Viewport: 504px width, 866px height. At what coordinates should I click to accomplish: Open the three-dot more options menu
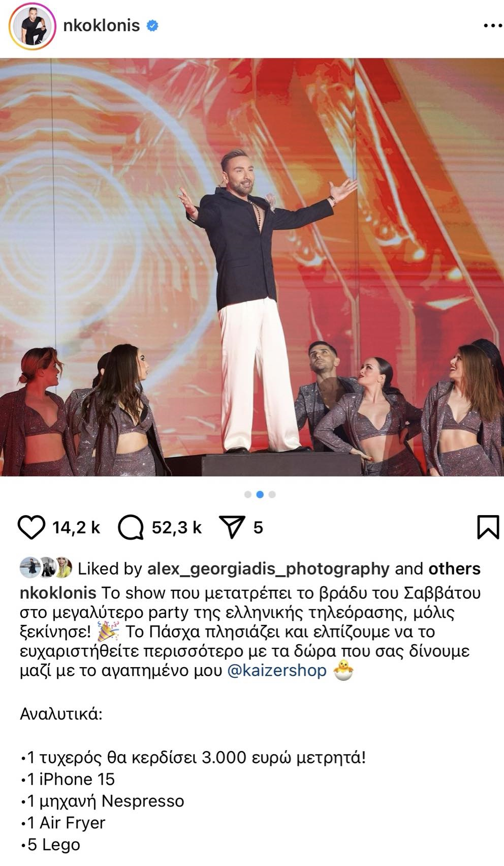tap(492, 25)
